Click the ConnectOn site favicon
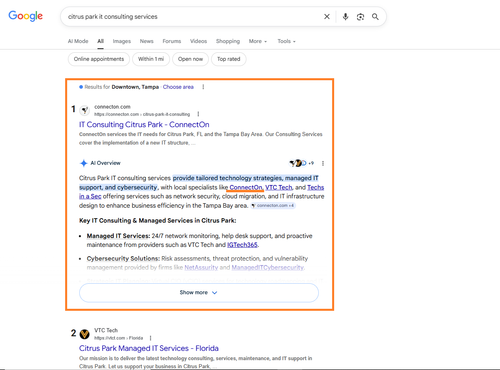500x370 pixels. [85, 110]
